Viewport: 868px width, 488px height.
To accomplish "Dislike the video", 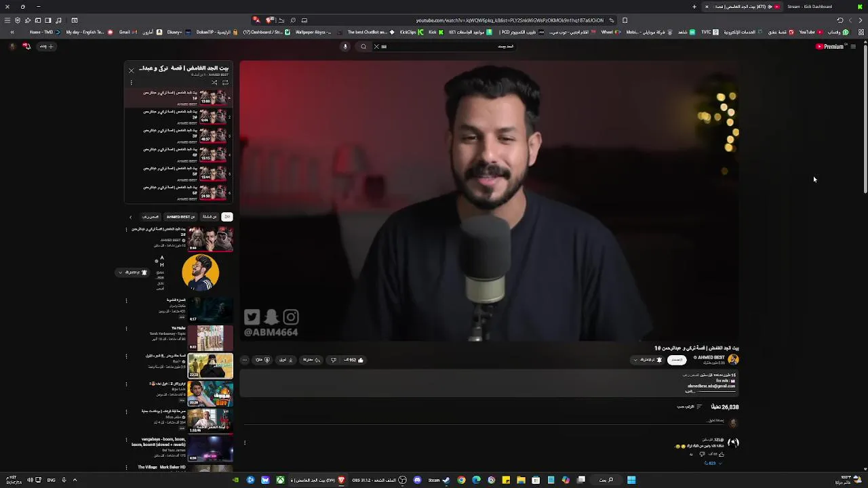I will point(333,360).
